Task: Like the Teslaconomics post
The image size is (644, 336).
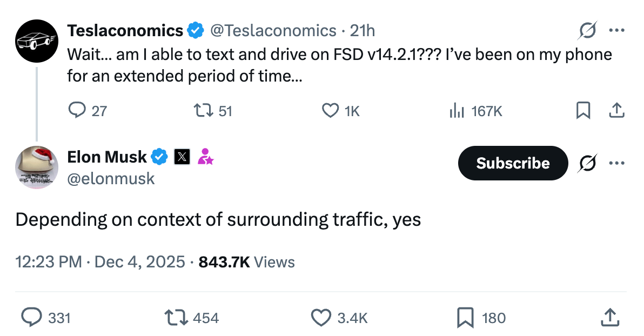Action: tap(330, 111)
